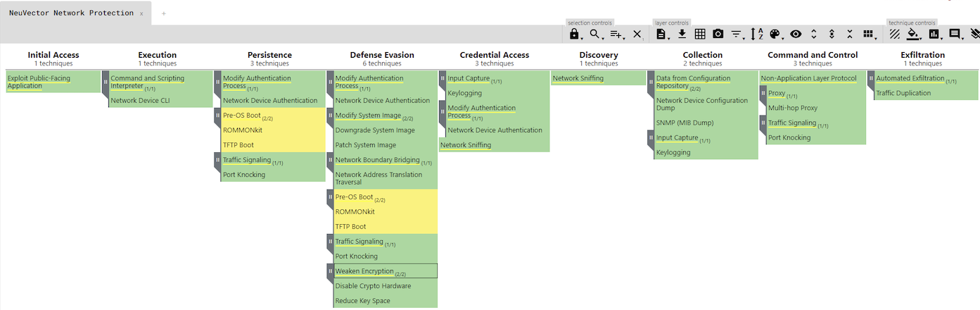Open the sorting A-Z control
This screenshot has width=980, height=310.
(x=756, y=34)
